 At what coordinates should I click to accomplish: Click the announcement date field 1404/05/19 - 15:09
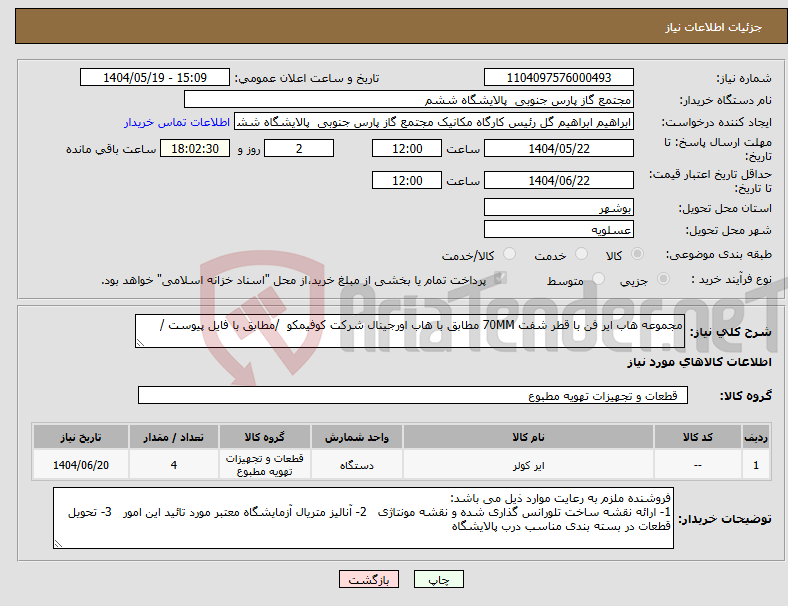click(155, 77)
